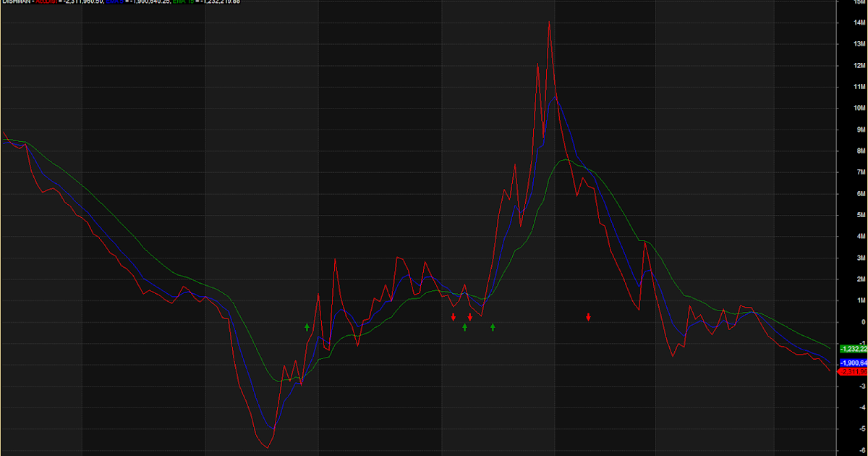This screenshot has height=456, width=868.
Task: Click the 2M axis label
Action: (861, 279)
